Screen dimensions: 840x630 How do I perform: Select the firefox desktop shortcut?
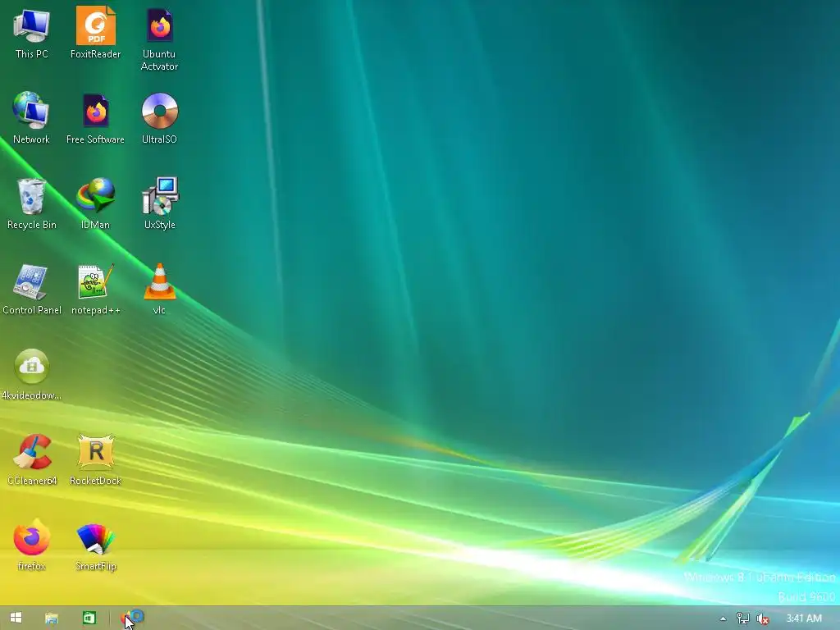click(32, 537)
